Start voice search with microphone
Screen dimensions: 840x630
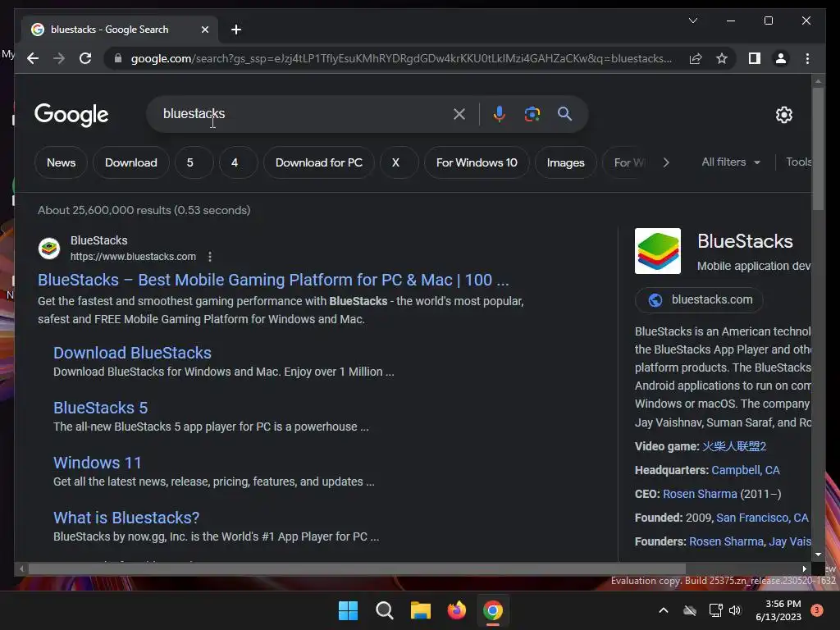pos(499,113)
